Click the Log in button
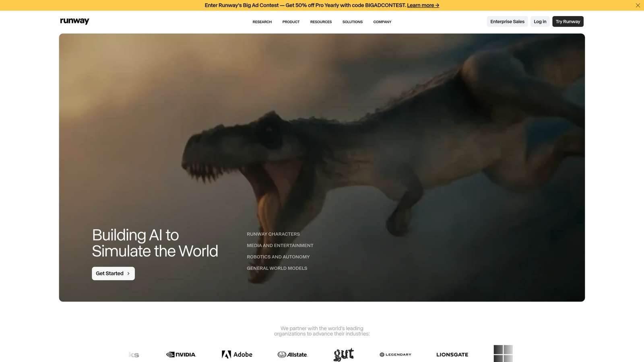 (540, 21)
